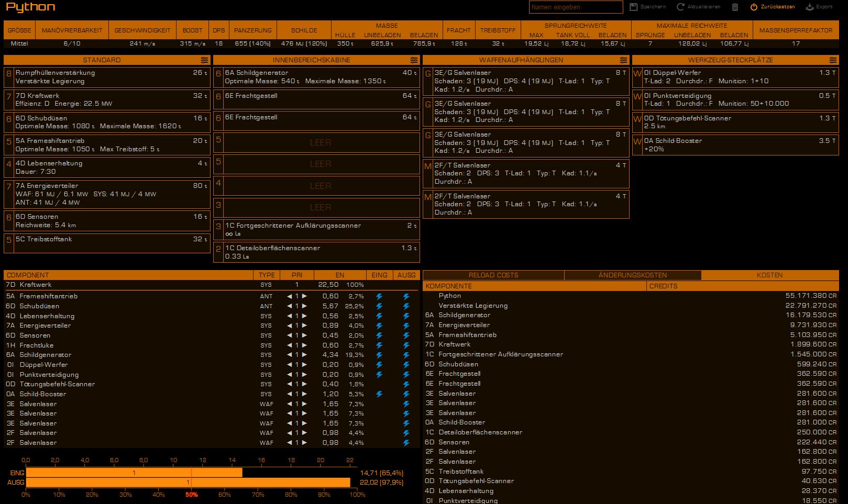Click left priority arrow for Frachtluke
This screenshot has height=504, width=848.
coord(289,345)
